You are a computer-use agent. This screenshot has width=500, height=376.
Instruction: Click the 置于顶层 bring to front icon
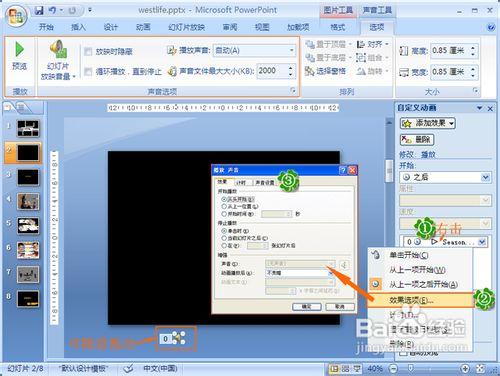pos(310,44)
